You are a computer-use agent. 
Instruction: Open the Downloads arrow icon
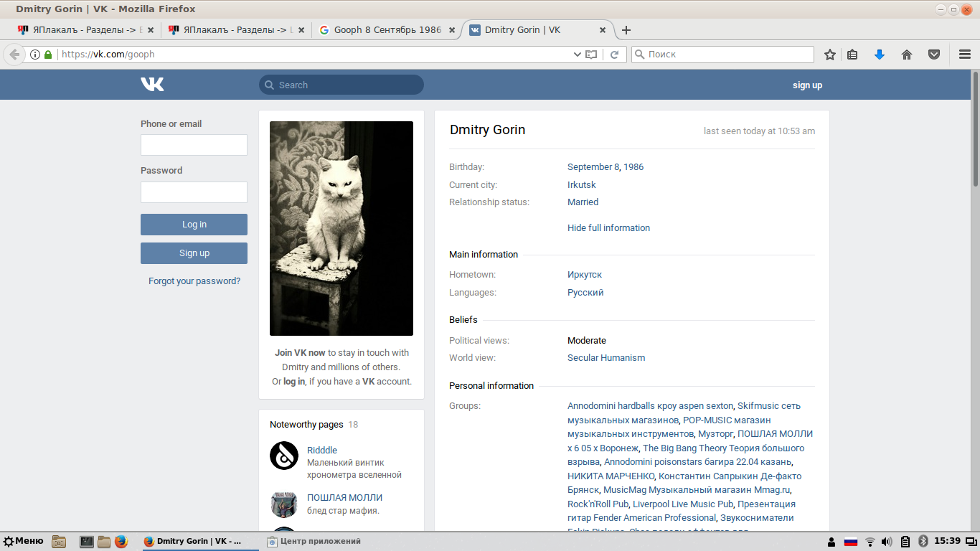click(880, 55)
